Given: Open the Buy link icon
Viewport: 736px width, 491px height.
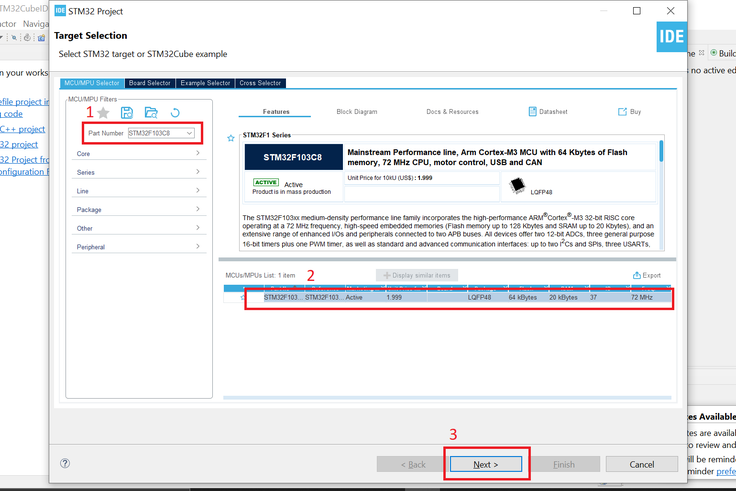Looking at the screenshot, I should click(x=622, y=112).
